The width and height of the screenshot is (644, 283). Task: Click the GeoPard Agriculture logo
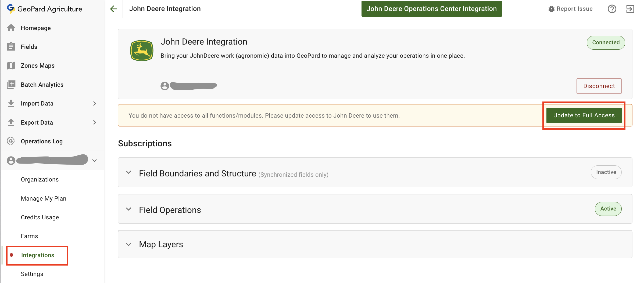point(10,9)
